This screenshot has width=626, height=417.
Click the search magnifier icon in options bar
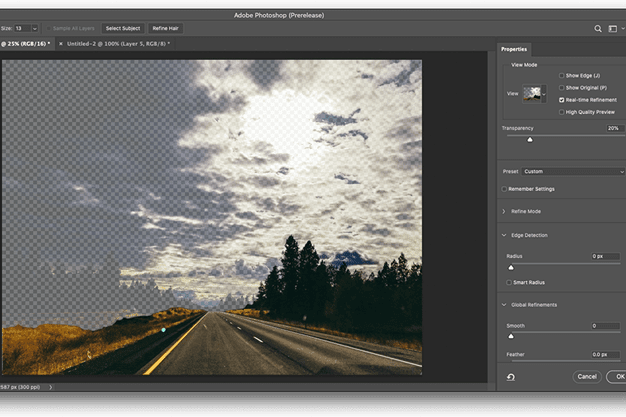tap(598, 29)
